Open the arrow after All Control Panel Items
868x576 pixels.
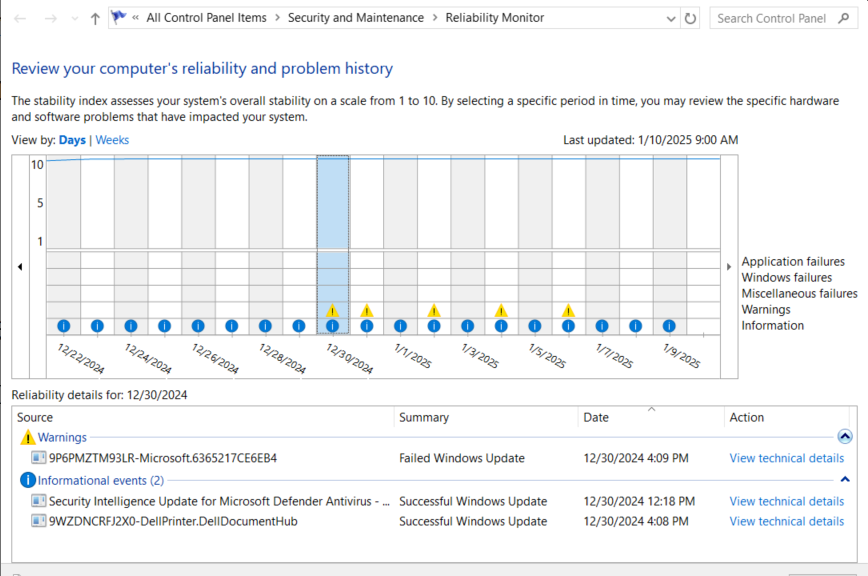tap(277, 18)
